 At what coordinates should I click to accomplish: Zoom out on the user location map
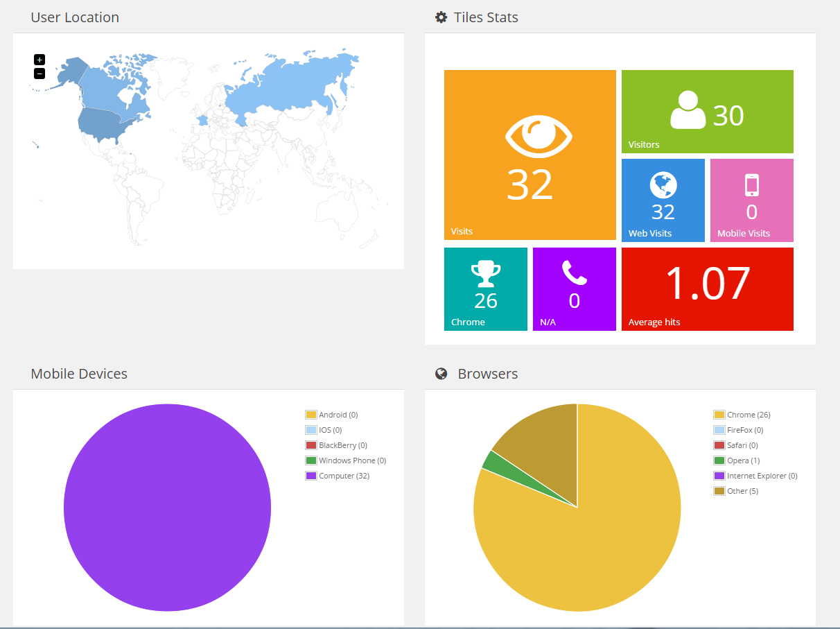click(40, 74)
